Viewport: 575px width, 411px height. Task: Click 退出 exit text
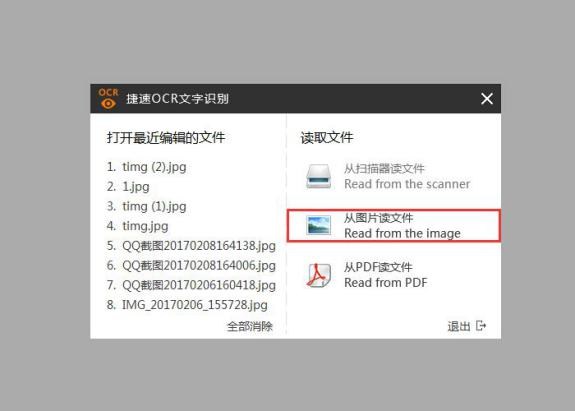459,326
